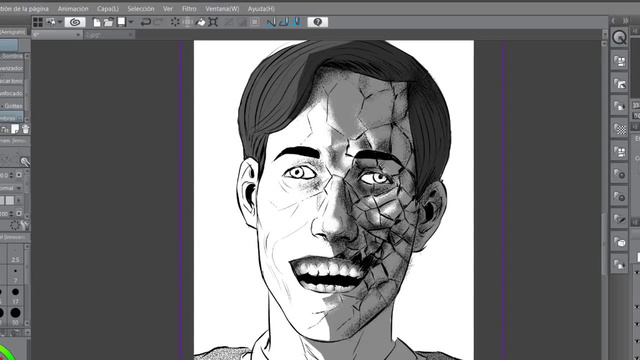Select the brush size 17 preset
The image size is (640, 360).
click(15, 296)
